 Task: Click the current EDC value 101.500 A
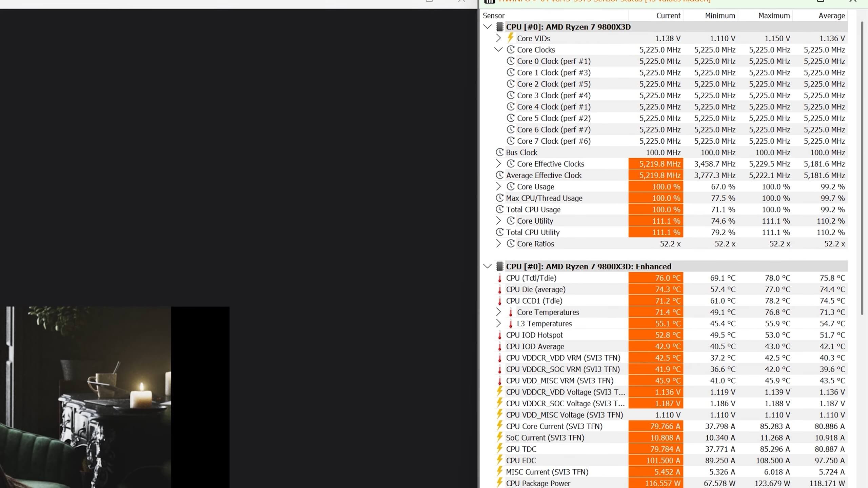[x=663, y=460]
